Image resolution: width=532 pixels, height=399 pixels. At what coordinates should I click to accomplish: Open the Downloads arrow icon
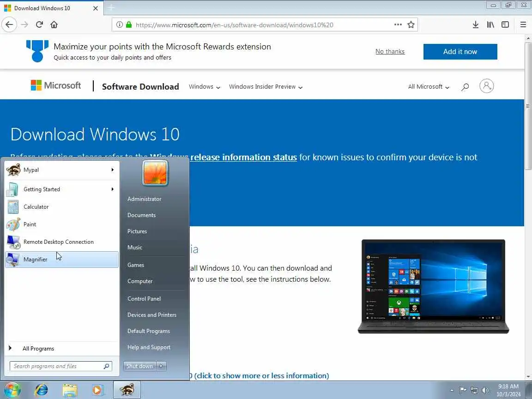(476, 24)
